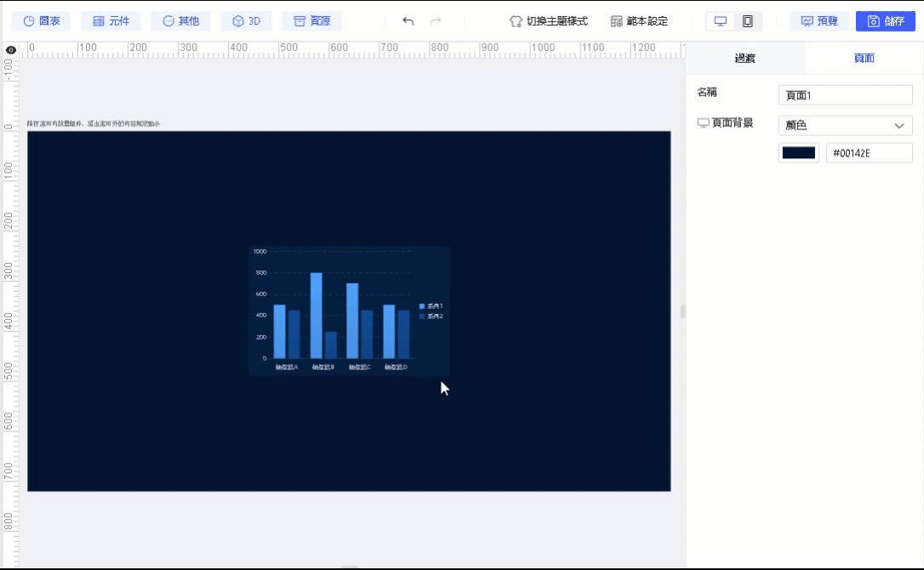Open 範本設定 template settings
Image resolution: width=924 pixels, height=570 pixels.
639,21
